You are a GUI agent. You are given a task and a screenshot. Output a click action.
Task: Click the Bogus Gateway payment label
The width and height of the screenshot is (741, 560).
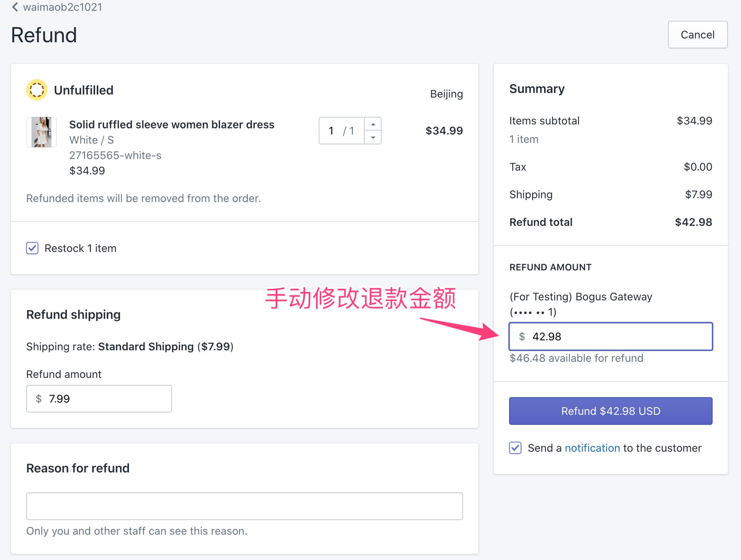pos(581,304)
